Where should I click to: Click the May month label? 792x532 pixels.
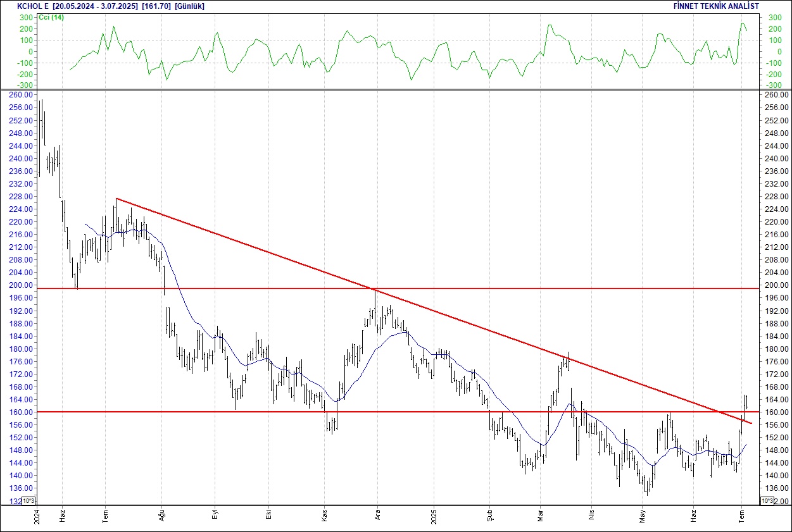pyautogui.click(x=642, y=517)
